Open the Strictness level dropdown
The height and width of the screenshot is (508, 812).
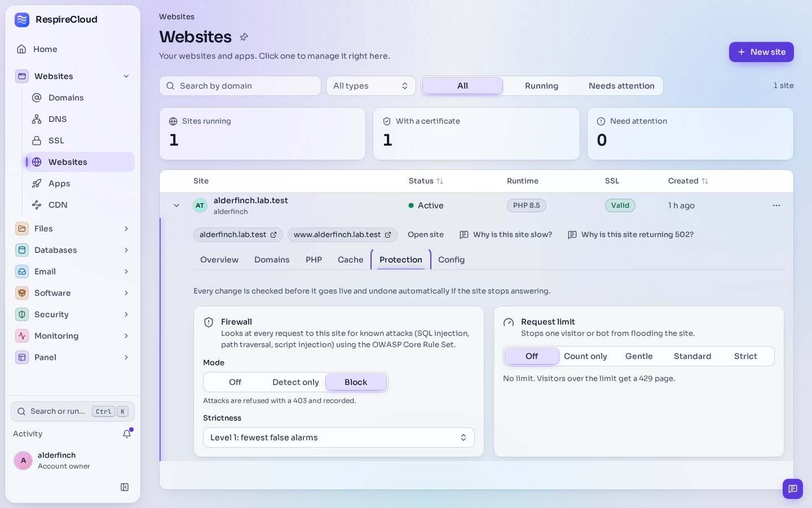[338, 437]
